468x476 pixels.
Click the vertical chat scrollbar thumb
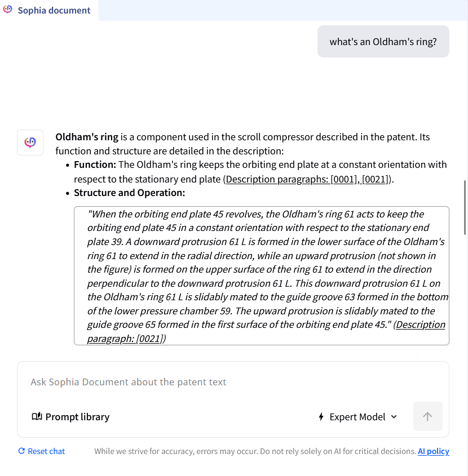pos(465,207)
